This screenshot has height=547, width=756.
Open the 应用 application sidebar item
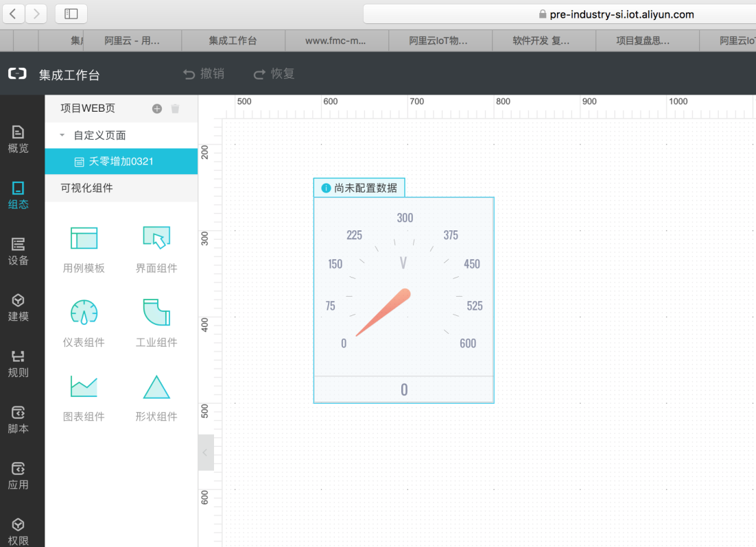18,476
